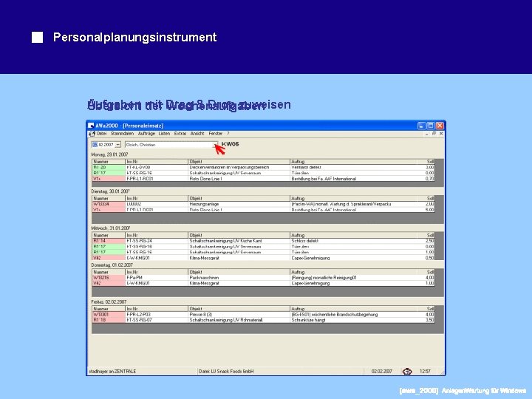This screenshot has height=399, width=532.
Task: Click the AWa2000 title bar app icon
Action: click(x=91, y=126)
